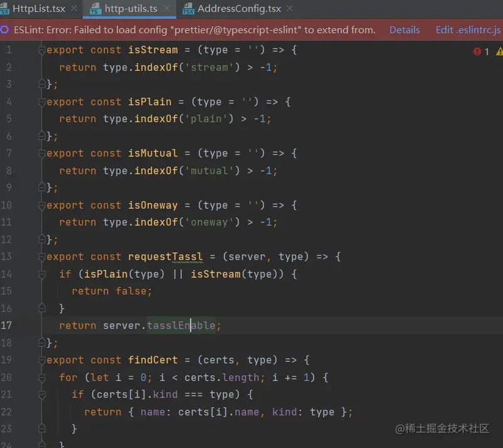Collapse the if block at line 21
The width and height of the screenshot is (503, 448).
pyautogui.click(x=41, y=395)
